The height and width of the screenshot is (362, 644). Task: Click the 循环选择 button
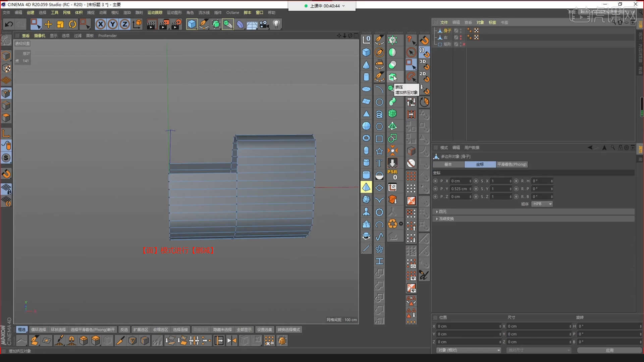point(39,330)
